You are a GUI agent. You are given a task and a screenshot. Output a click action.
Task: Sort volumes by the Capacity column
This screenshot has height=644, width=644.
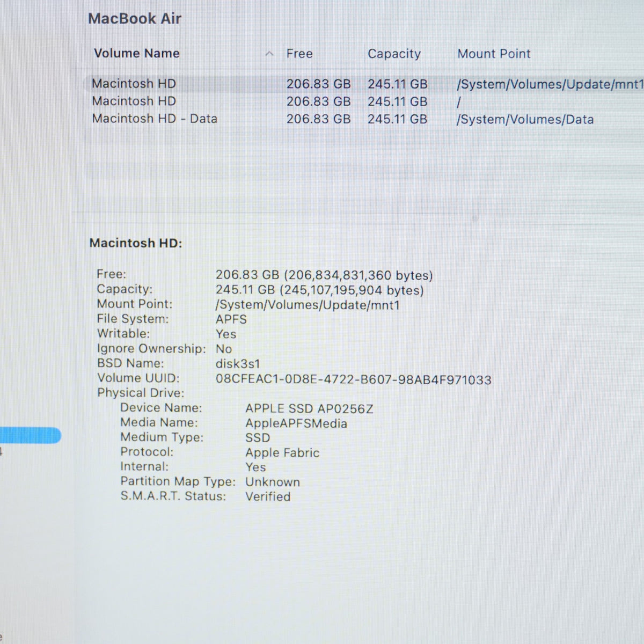394,54
